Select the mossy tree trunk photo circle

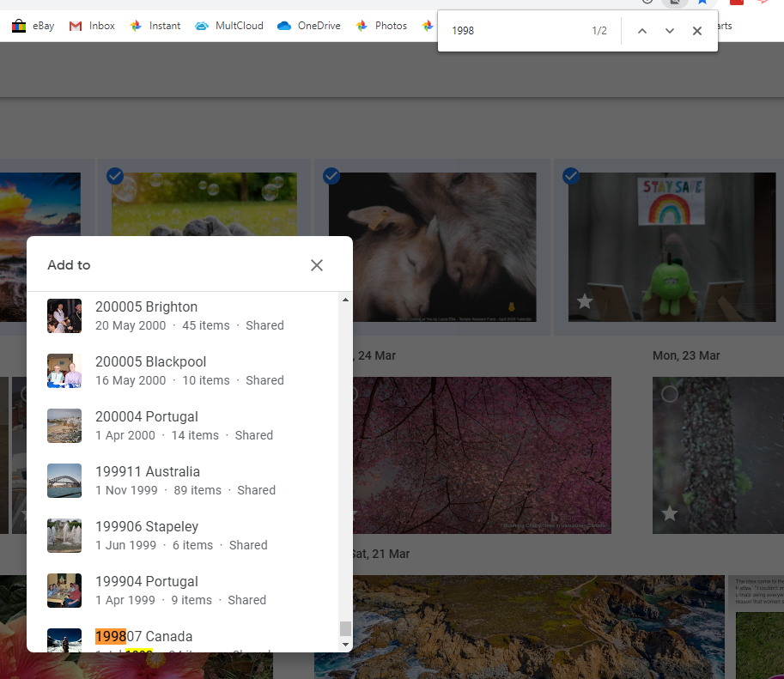670,394
